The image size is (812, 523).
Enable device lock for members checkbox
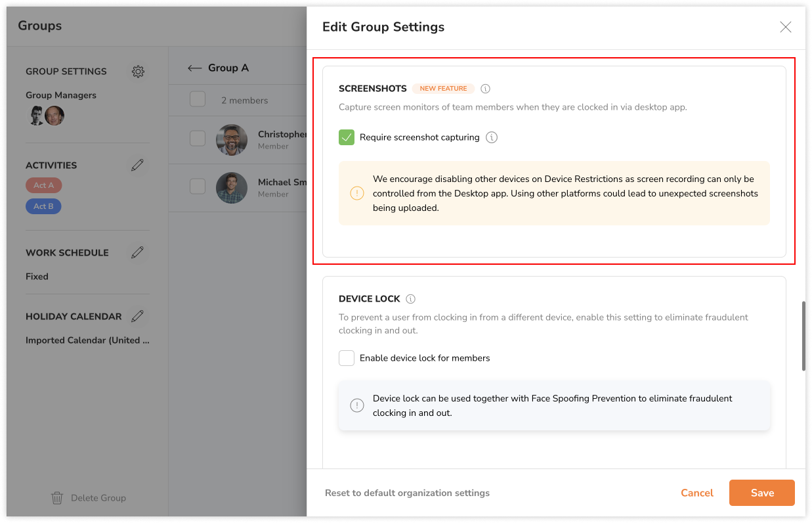coord(347,358)
